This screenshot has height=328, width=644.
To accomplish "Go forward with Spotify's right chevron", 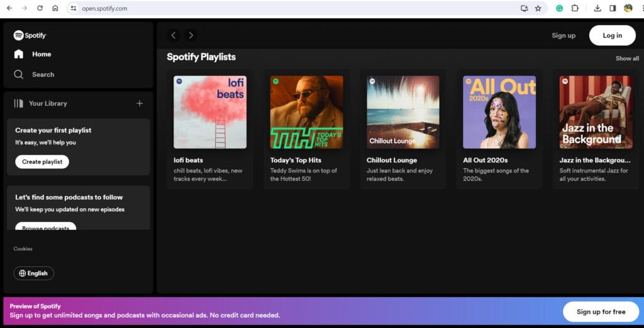I will (x=191, y=35).
